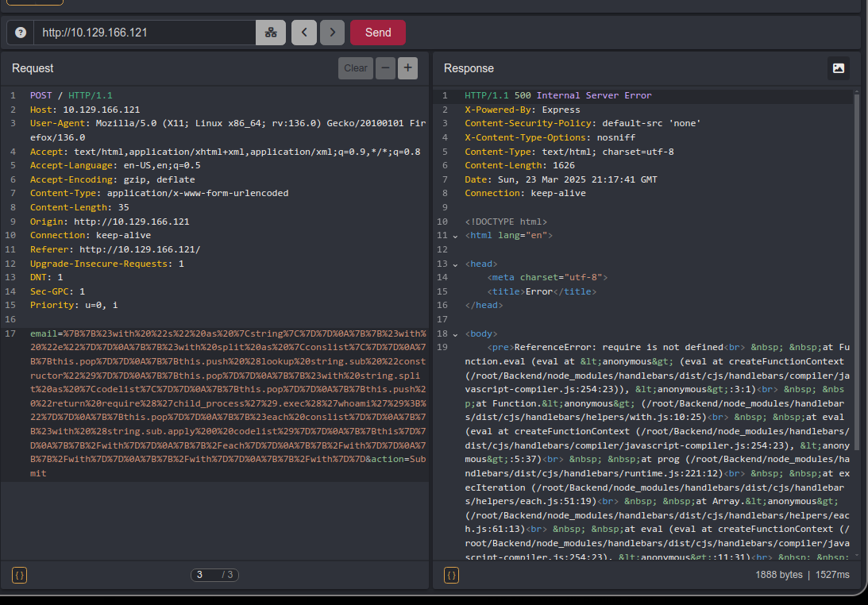Open the network/site map icon button

coord(271,33)
